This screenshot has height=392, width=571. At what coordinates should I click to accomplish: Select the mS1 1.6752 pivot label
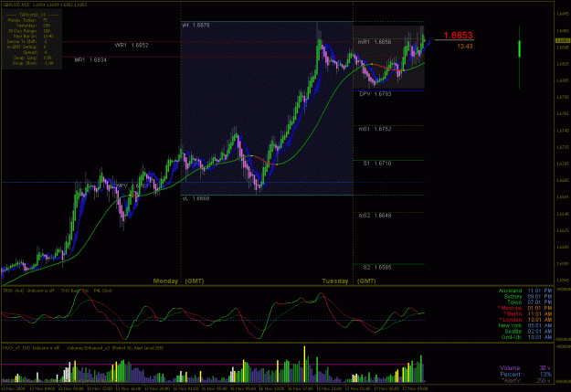[x=375, y=129]
